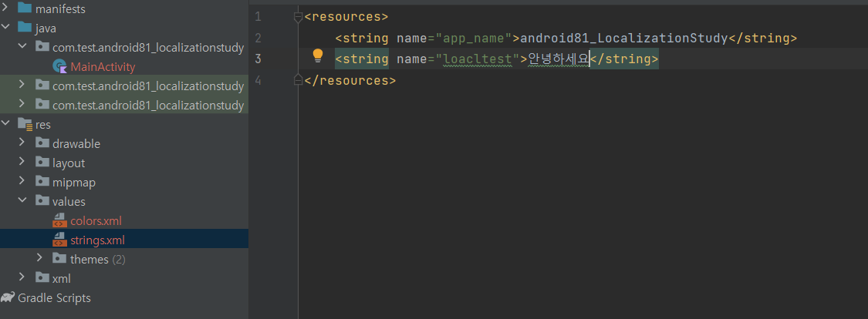The width and height of the screenshot is (868, 319).
Task: Select MainActivity in the project tree
Action: (x=103, y=68)
